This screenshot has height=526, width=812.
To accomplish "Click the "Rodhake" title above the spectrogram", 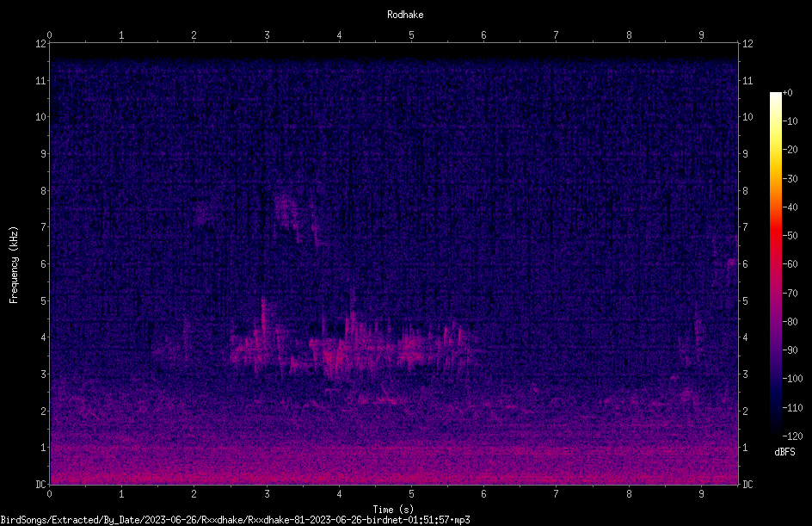I will [405, 15].
